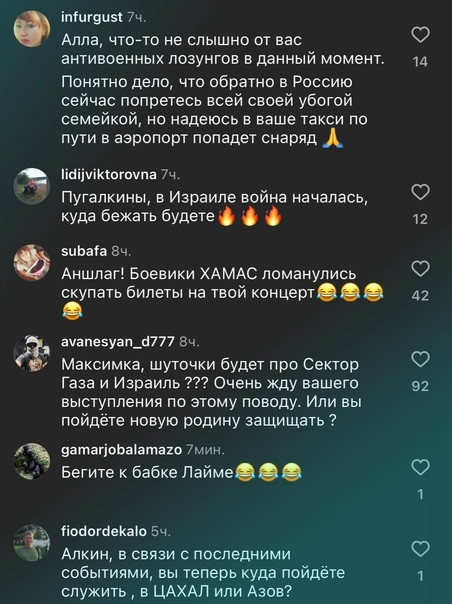Open avanesyan_d777 avatar image

(x=32, y=353)
